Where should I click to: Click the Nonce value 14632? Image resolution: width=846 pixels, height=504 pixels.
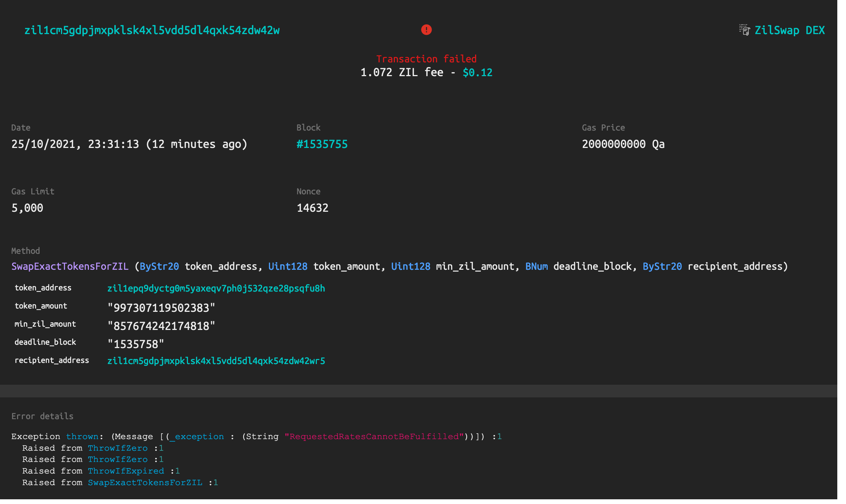pos(312,208)
